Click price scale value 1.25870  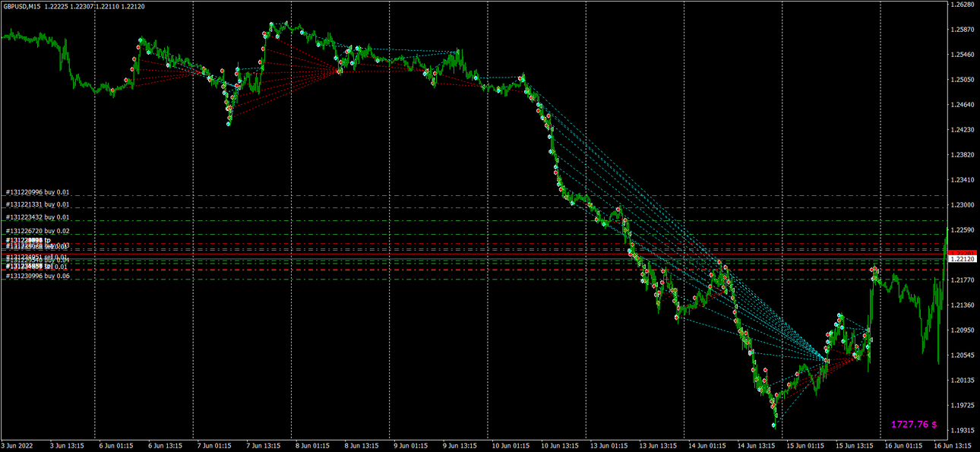[963, 30]
